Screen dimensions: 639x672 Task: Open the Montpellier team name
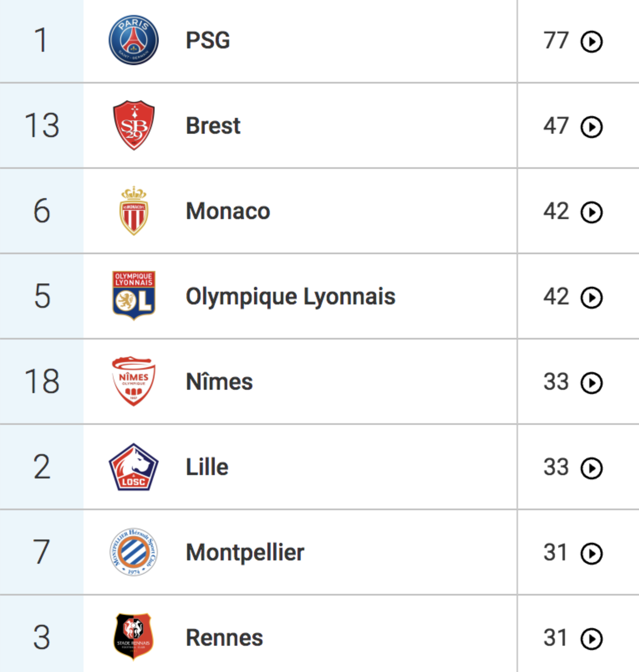point(245,552)
